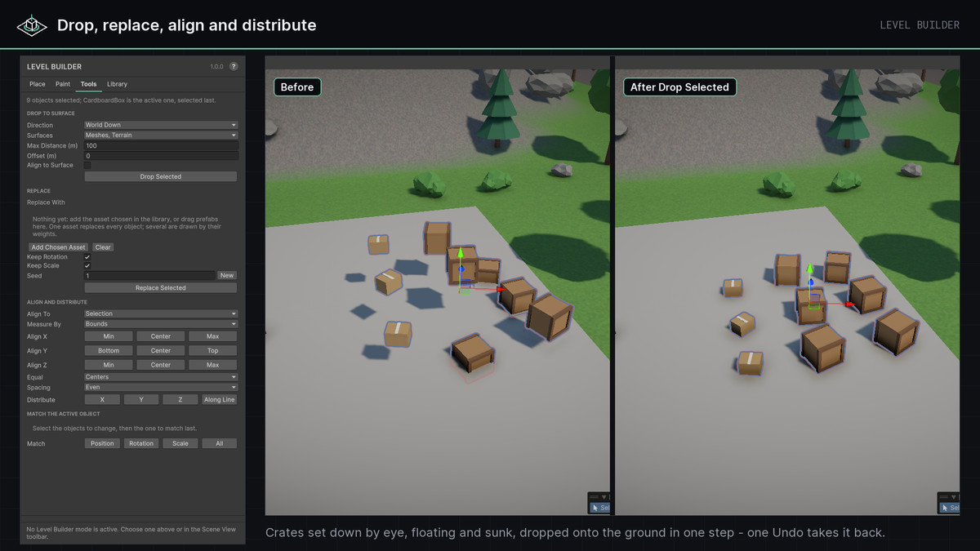Click Min in the Align Z row
This screenshot has width=980, height=551.
pos(109,365)
